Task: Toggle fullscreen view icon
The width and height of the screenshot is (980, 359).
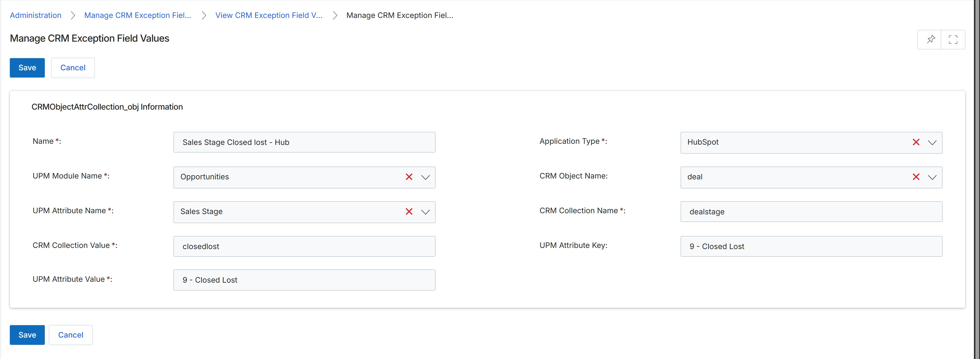Action: tap(953, 40)
